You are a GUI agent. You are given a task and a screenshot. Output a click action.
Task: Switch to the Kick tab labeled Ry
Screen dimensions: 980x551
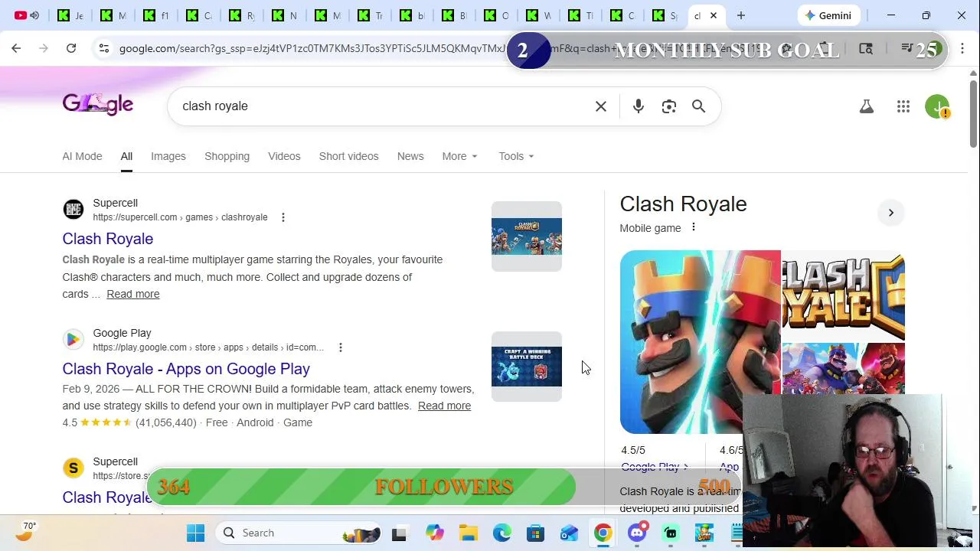(242, 15)
